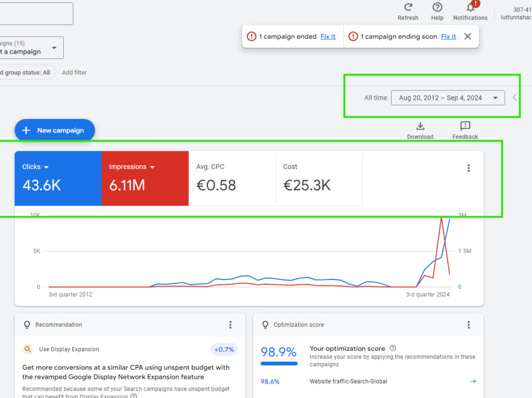The width and height of the screenshot is (532, 398).
Task: Click the Refresh icon
Action: (408, 7)
